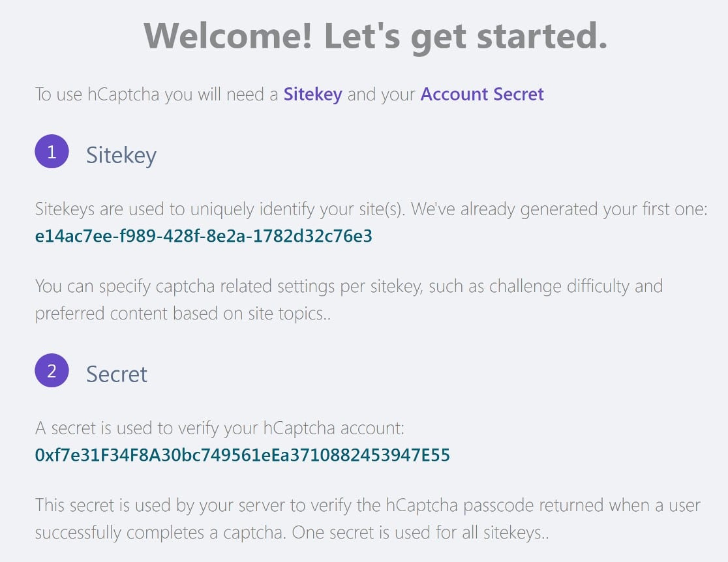Click the words 'and your' between the links
Screen dimensions: 728x562
(381, 95)
